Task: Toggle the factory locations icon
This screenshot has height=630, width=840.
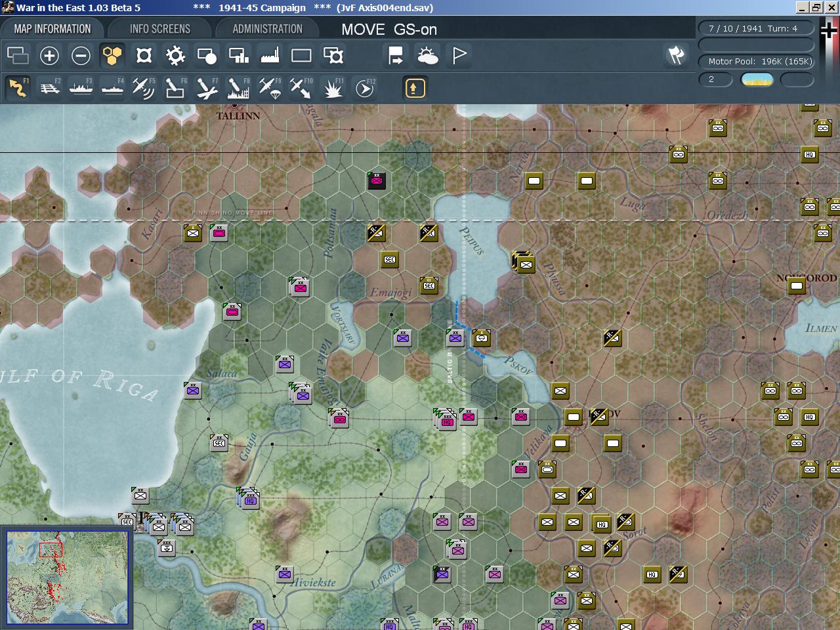Action: 270,56
